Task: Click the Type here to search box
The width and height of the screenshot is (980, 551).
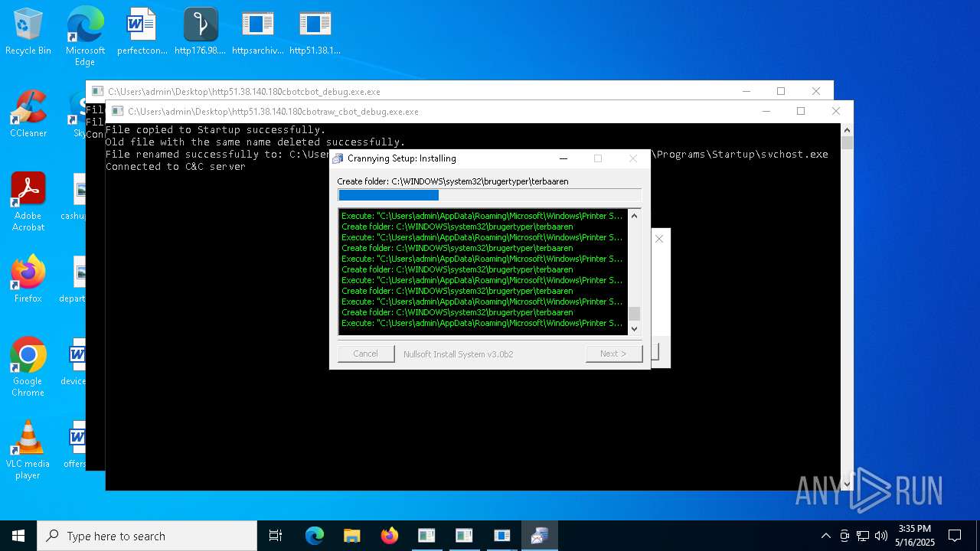Action: [147, 536]
